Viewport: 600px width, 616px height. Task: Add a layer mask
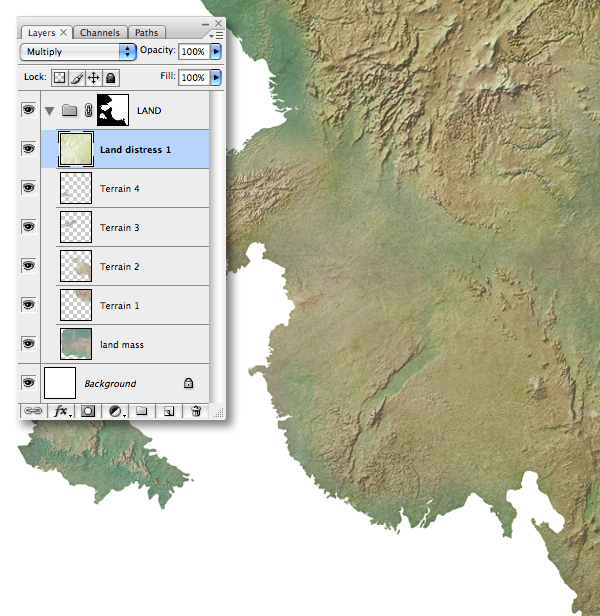(88, 411)
